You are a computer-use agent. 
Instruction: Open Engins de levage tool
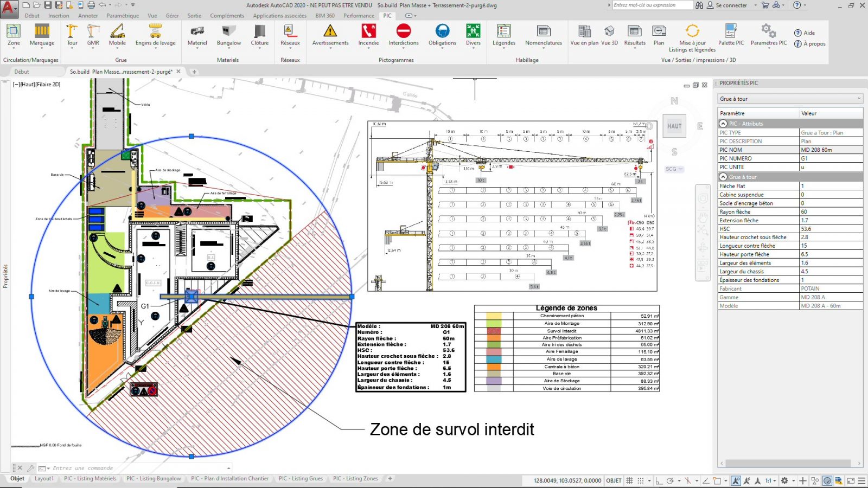155,35
